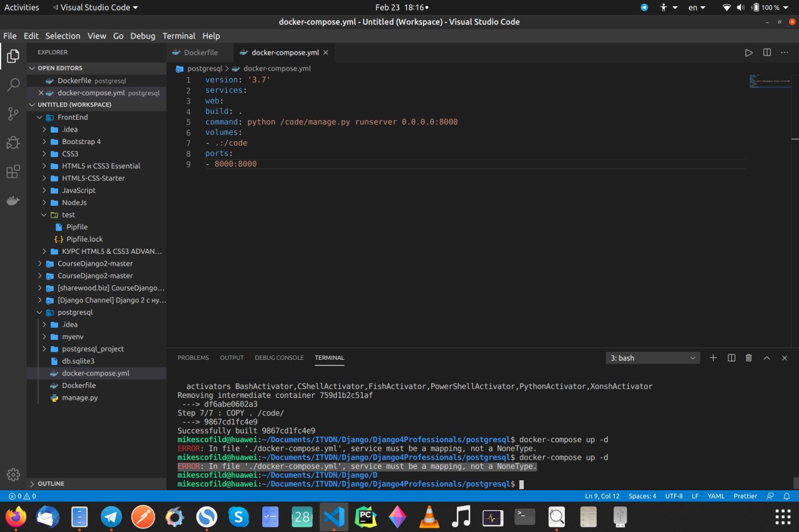
Task: Open the 'en' keyboard layout menu
Action: click(x=697, y=7)
